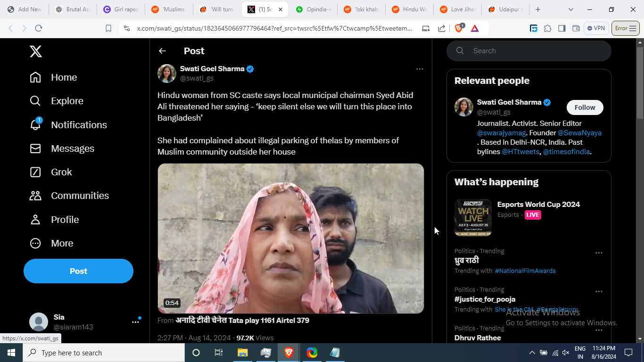Screen dimensions: 644x362
Task: Toggle the browser sidebar panel
Action: (x=561, y=28)
